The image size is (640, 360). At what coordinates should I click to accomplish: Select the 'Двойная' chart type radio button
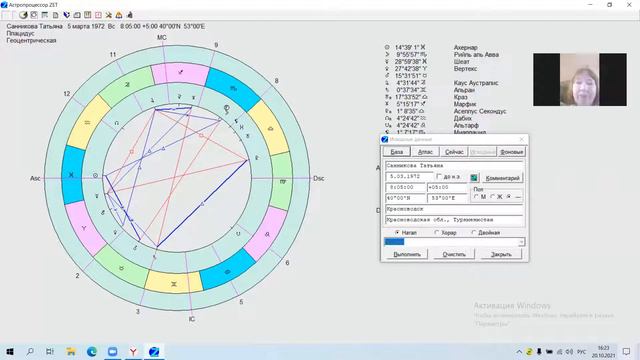pos(474,232)
